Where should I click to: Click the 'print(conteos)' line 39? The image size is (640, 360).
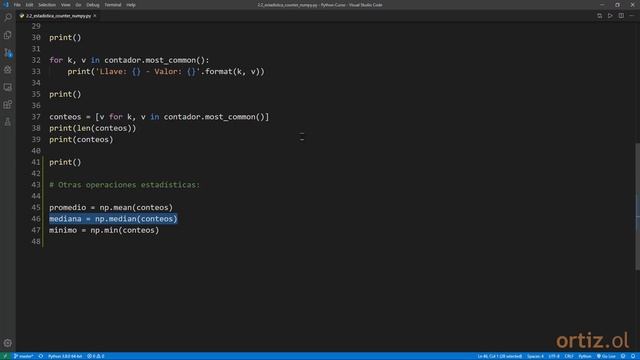81,140
